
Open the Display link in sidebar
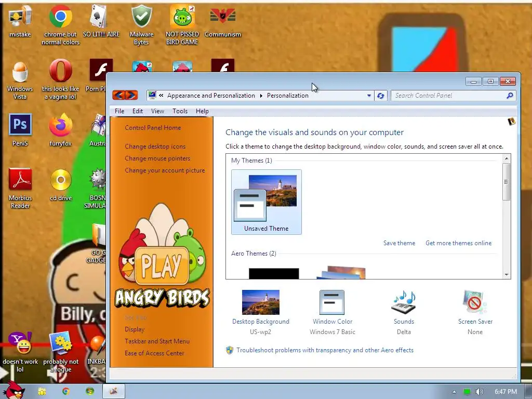pyautogui.click(x=135, y=329)
